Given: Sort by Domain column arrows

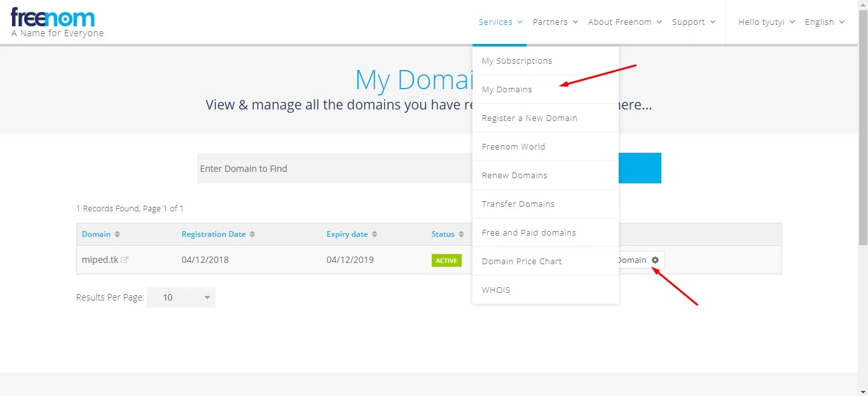Looking at the screenshot, I should (x=117, y=234).
